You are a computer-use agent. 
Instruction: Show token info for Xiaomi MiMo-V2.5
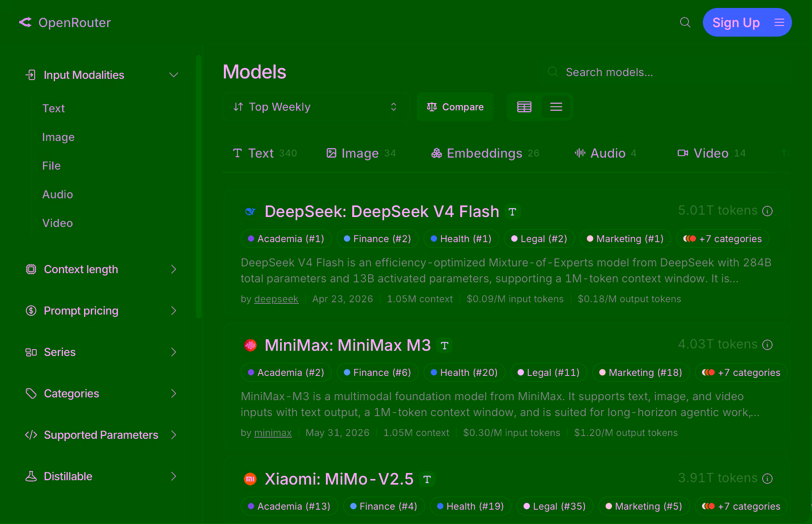tap(767, 478)
